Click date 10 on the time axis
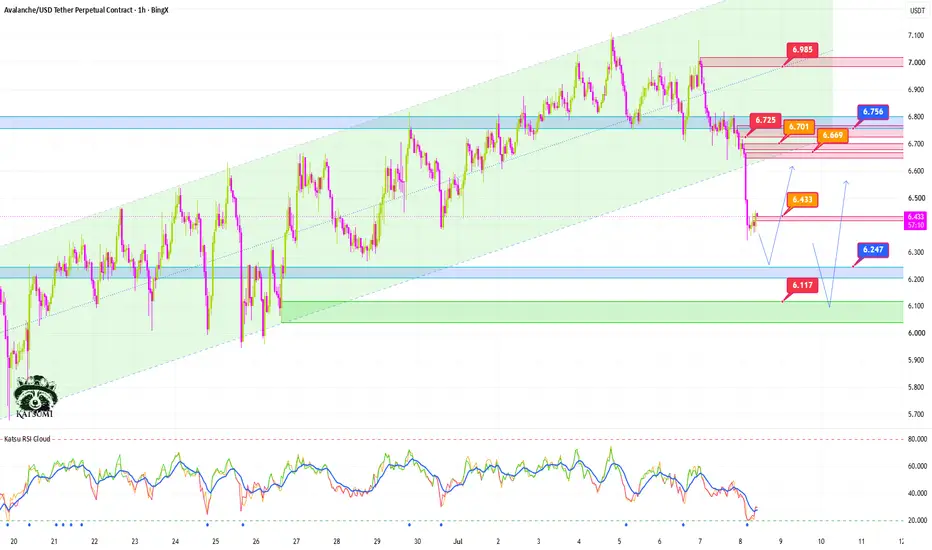The image size is (932, 550). 821,542
